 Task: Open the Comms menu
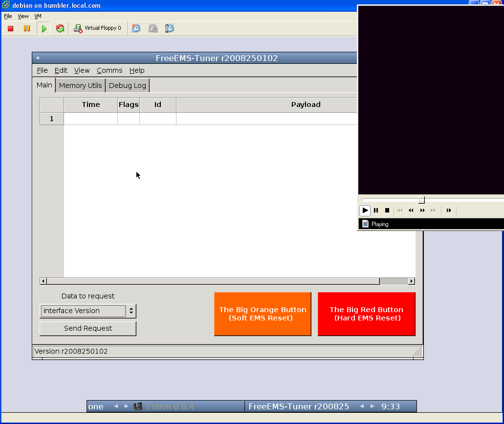click(110, 70)
